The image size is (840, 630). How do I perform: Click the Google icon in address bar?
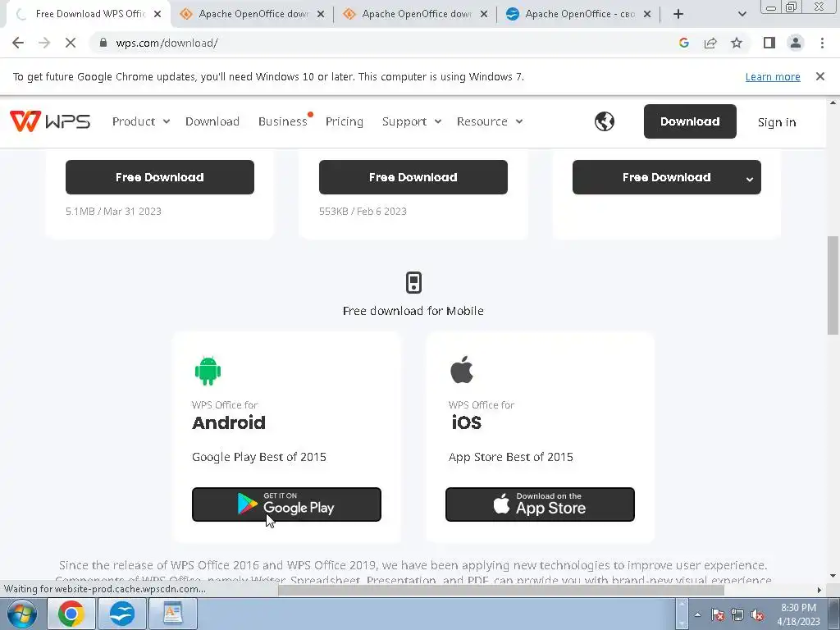[683, 43]
